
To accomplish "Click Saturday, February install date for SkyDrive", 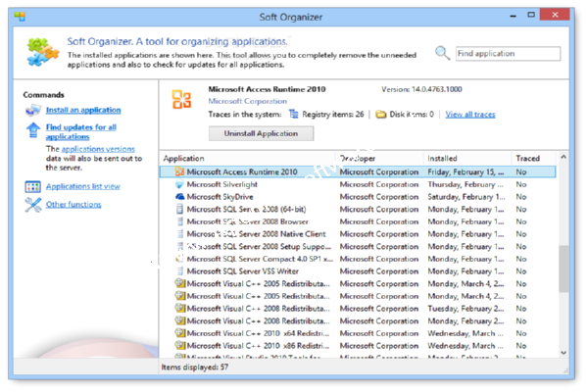I will pos(466,197).
